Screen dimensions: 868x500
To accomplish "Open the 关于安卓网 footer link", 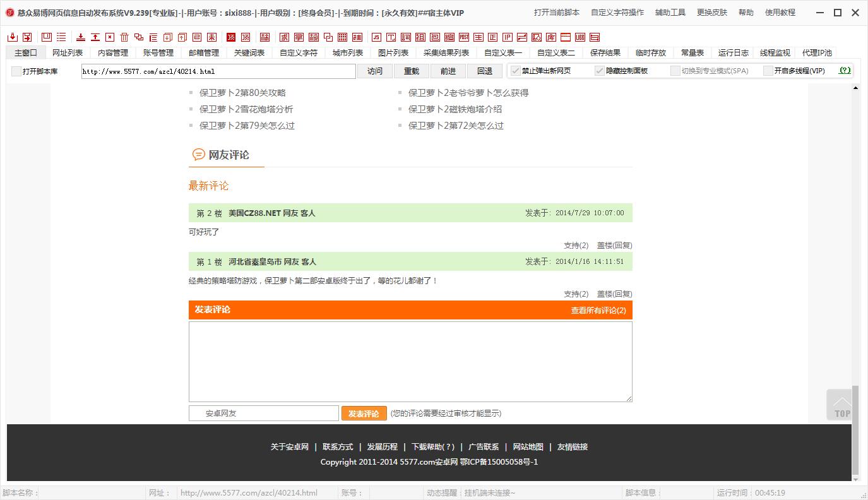I will point(290,447).
